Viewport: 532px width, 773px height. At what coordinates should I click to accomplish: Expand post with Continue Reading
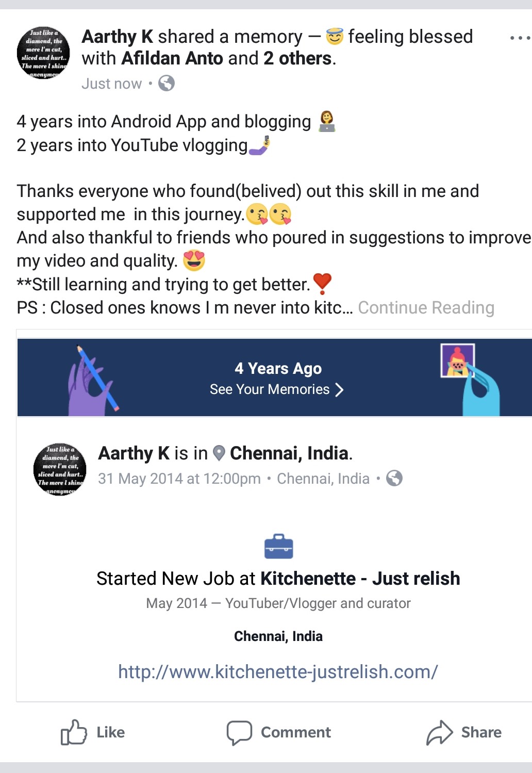[x=426, y=308]
